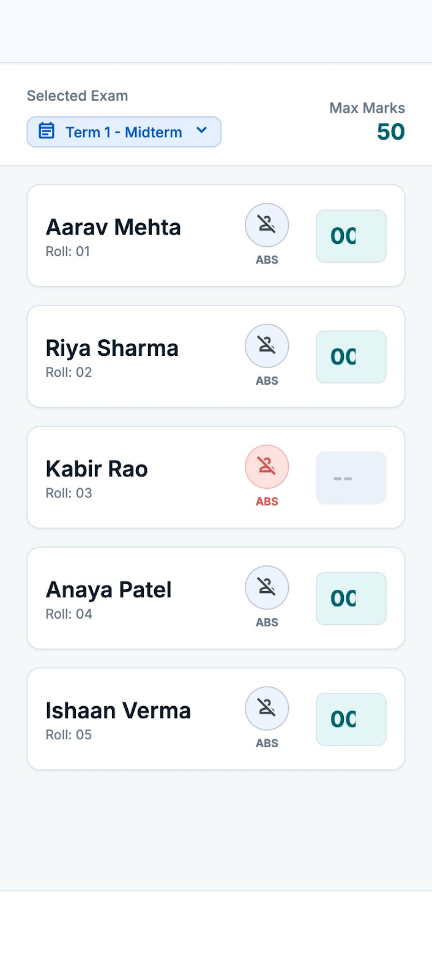Image resolution: width=432 pixels, height=980 pixels.
Task: Expand exam list via chevron arrow
Action: point(201,130)
